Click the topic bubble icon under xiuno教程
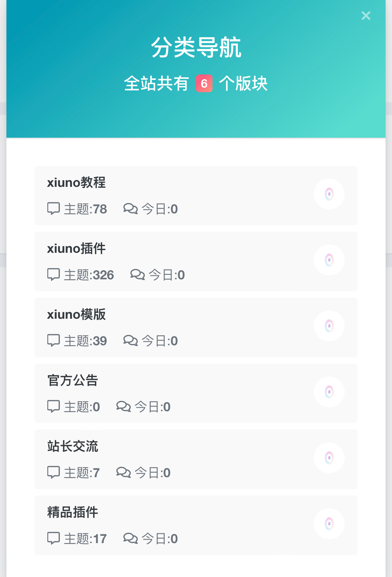 click(x=53, y=209)
